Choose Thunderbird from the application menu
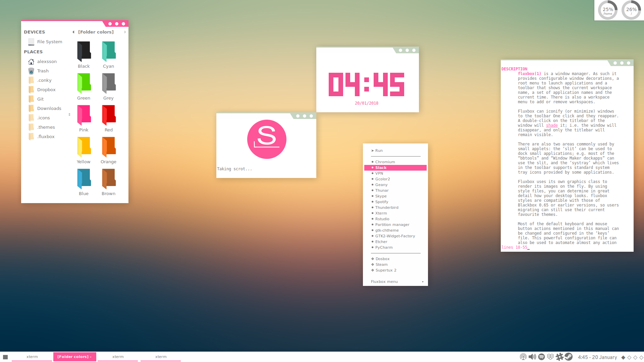The image size is (644, 362). (x=387, y=207)
